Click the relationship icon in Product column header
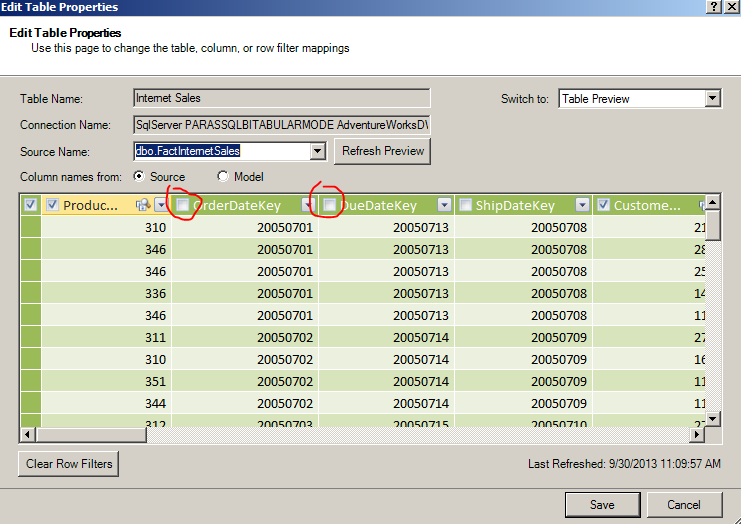Image resolution: width=741 pixels, height=524 pixels. coord(143,205)
